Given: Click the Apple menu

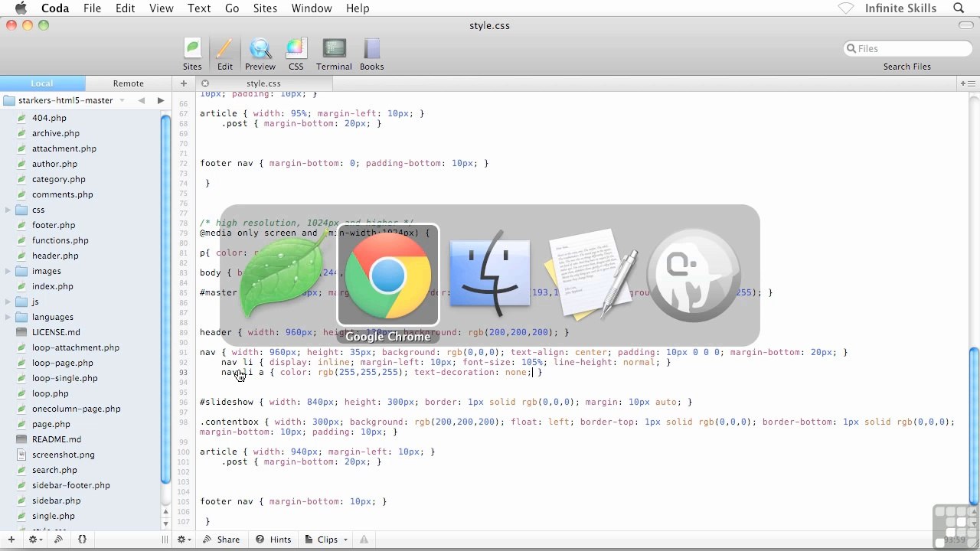Looking at the screenshot, I should click(21, 8).
